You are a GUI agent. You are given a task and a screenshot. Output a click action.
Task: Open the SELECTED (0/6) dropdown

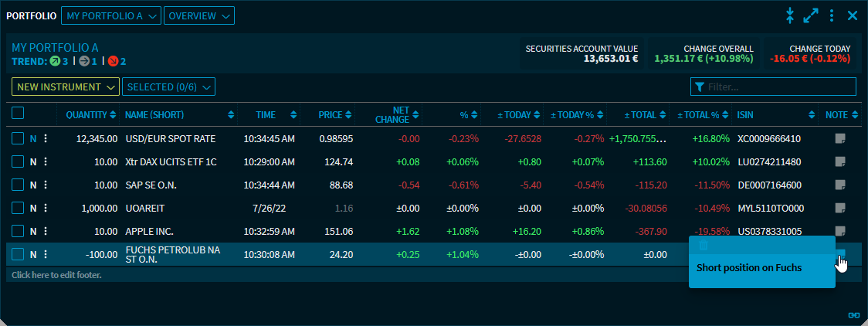pos(168,87)
